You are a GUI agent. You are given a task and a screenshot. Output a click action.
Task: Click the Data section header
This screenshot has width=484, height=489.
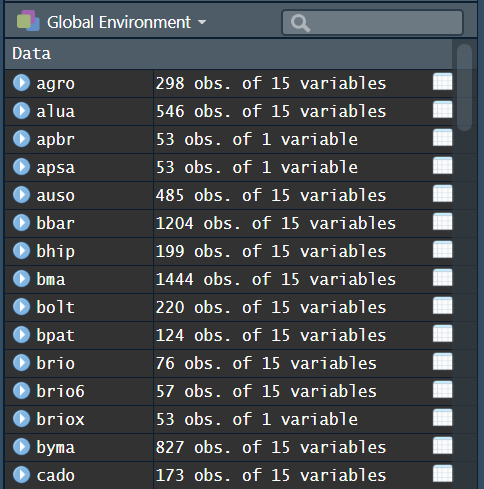pos(229,53)
